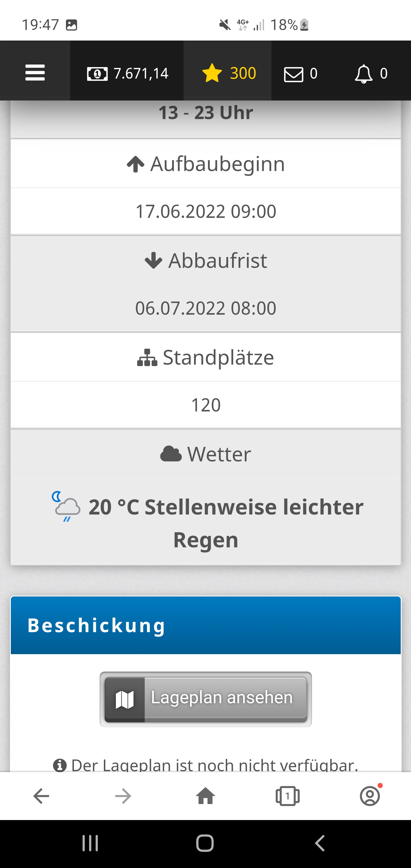Tap the Wetter weather row heading

coord(205,454)
